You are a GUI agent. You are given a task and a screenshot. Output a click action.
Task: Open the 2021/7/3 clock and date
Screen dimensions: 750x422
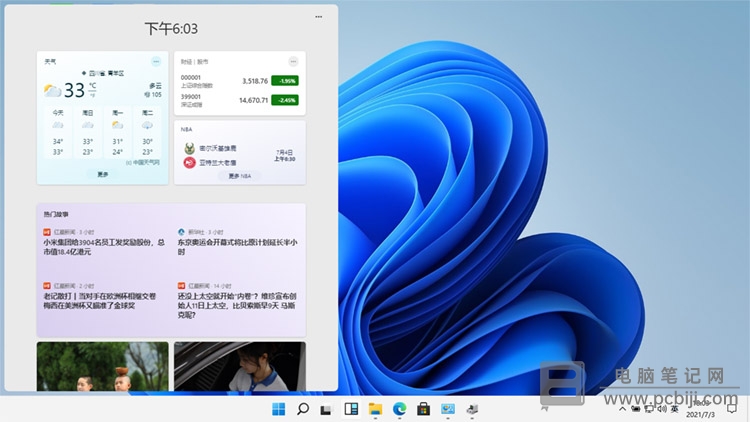(701, 409)
